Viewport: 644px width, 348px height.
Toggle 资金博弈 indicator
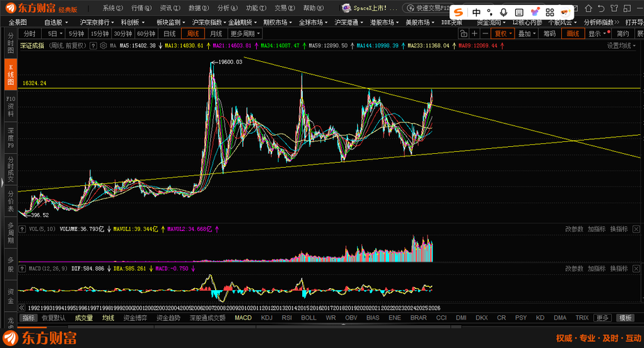click(135, 318)
